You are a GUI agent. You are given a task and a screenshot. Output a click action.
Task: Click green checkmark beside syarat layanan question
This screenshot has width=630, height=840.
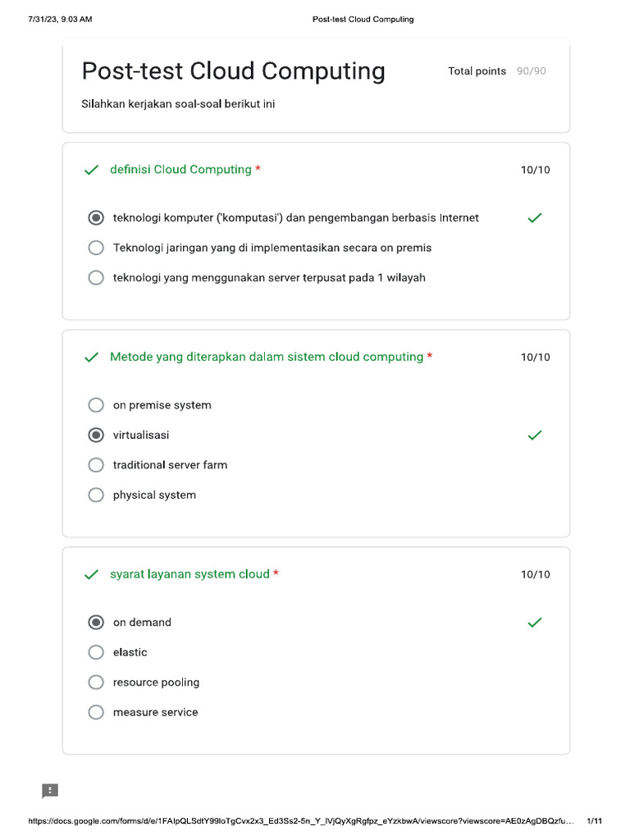(x=92, y=575)
